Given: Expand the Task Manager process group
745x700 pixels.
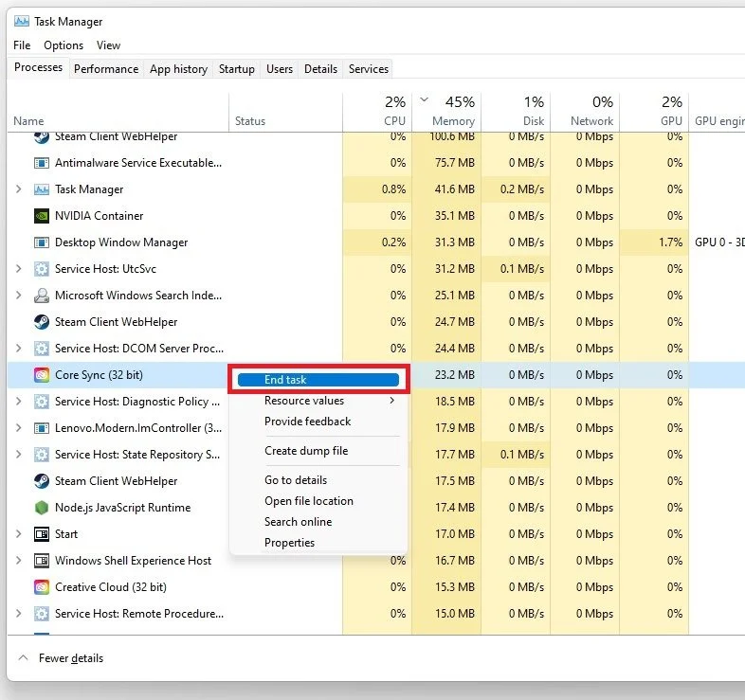Looking at the screenshot, I should click(19, 189).
